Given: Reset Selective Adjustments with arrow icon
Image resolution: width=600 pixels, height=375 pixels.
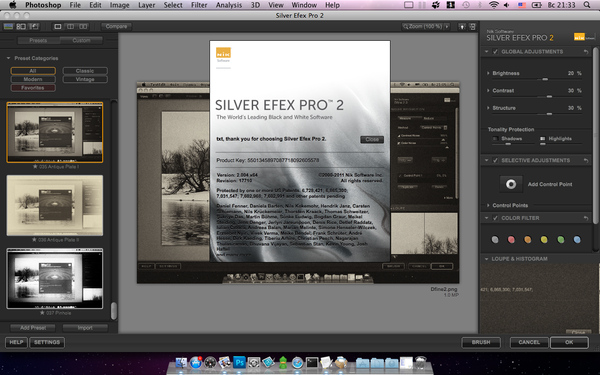Looking at the screenshot, I should pyautogui.click(x=586, y=160).
